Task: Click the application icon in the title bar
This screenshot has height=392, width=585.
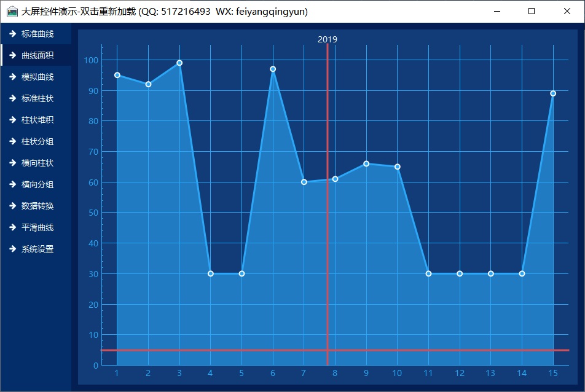Action: click(x=12, y=12)
